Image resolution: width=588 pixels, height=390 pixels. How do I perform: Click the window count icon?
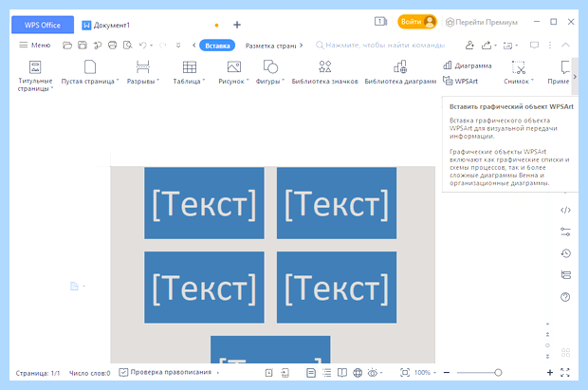pos(380,22)
